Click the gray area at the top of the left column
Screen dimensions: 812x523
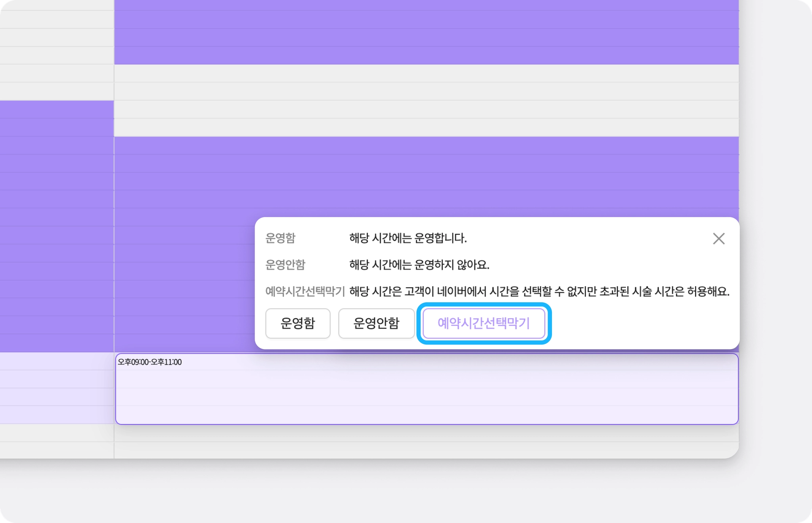(x=57, y=50)
